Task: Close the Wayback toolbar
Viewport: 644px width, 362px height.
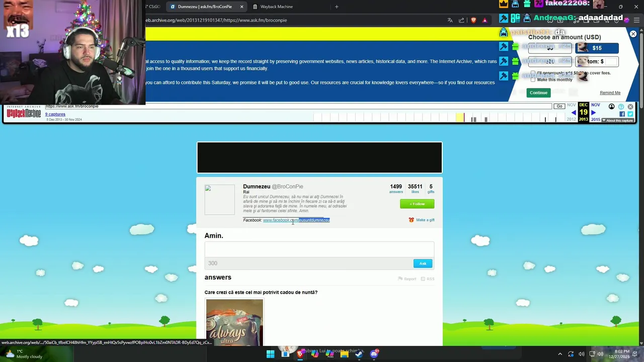Action: pyautogui.click(x=630, y=107)
